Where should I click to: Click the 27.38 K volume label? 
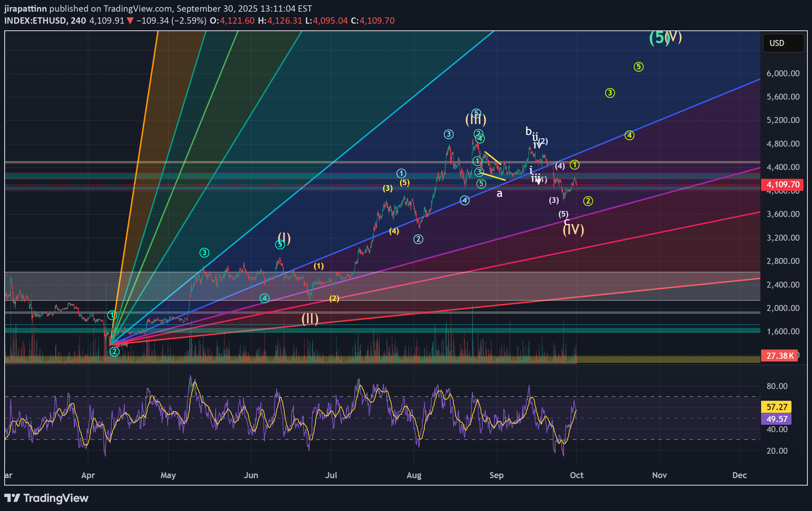pos(779,356)
